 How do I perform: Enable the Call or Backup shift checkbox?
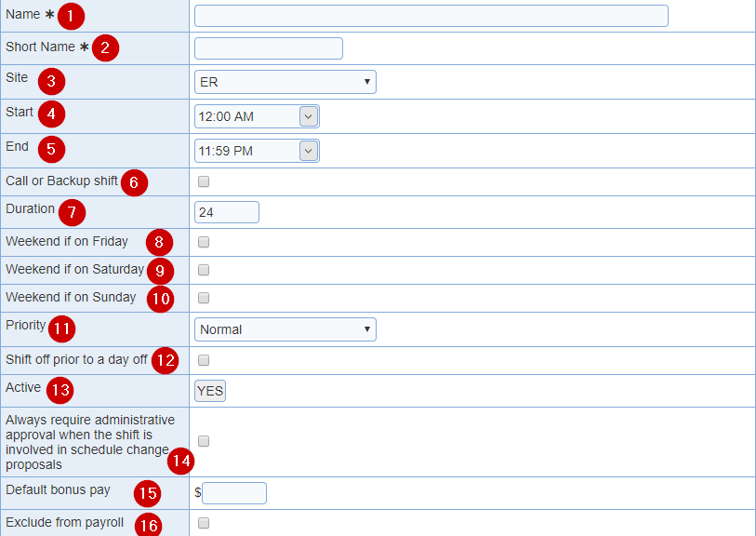(x=204, y=181)
